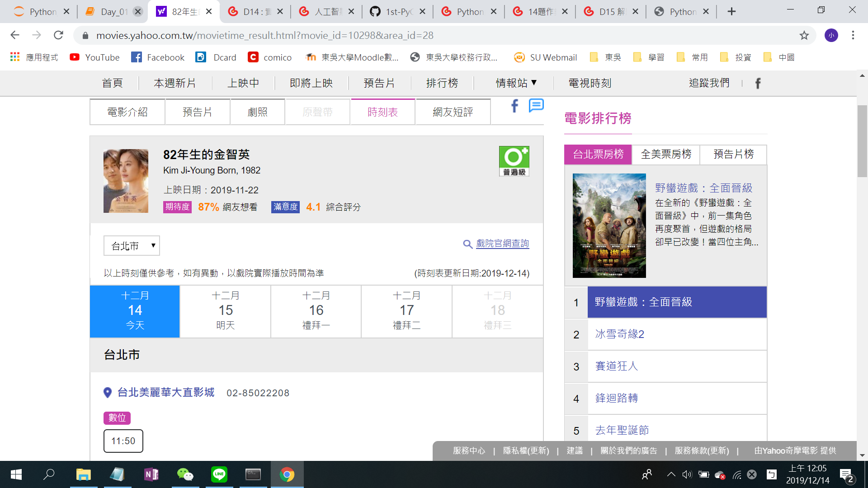The width and height of the screenshot is (868, 488).
Task: Go to 上映中 in the nav bar
Action: coord(243,83)
